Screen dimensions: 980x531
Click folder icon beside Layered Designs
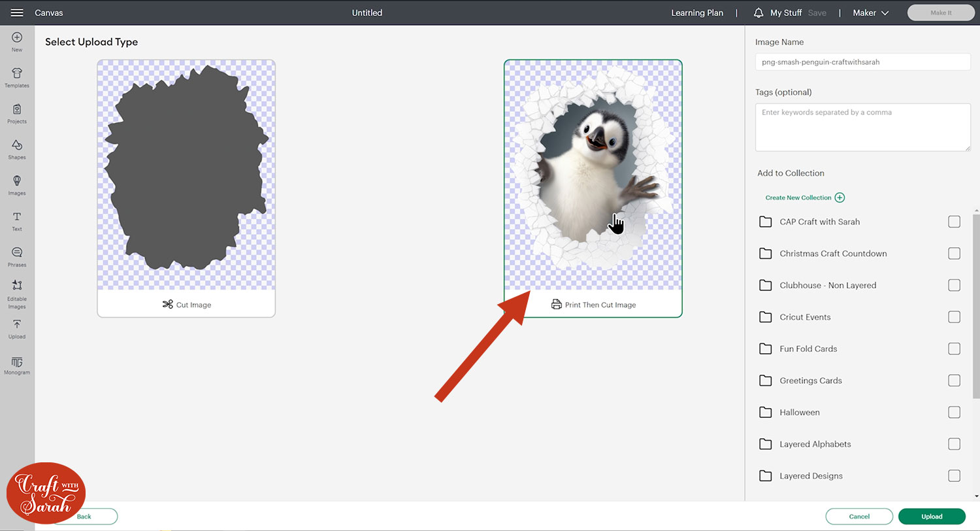pos(766,475)
